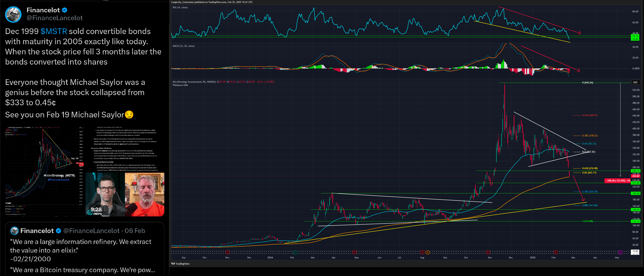Viewport: 644px width, 276px height.
Task: Click the 0.44 (353.33) Fibonacci label
Action: click(x=589, y=144)
